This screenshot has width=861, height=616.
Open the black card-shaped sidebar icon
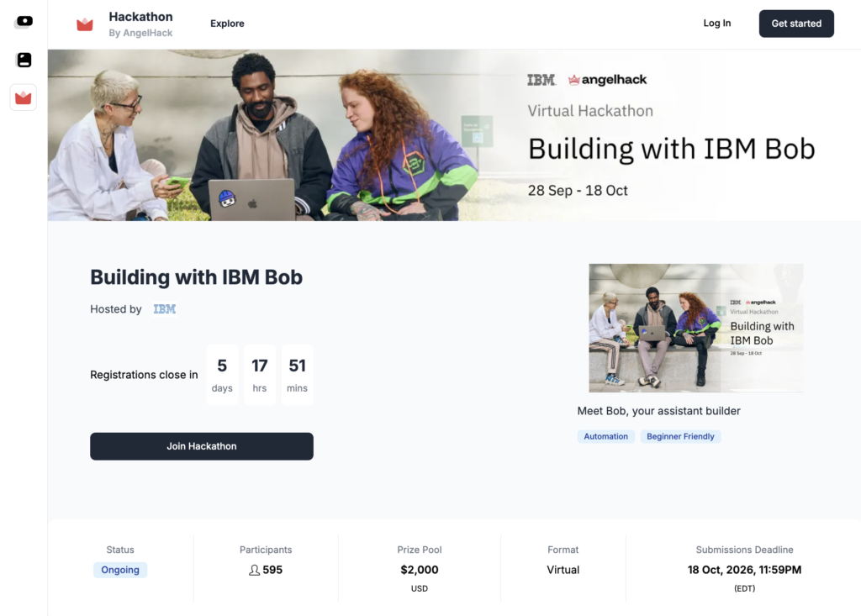tap(24, 60)
